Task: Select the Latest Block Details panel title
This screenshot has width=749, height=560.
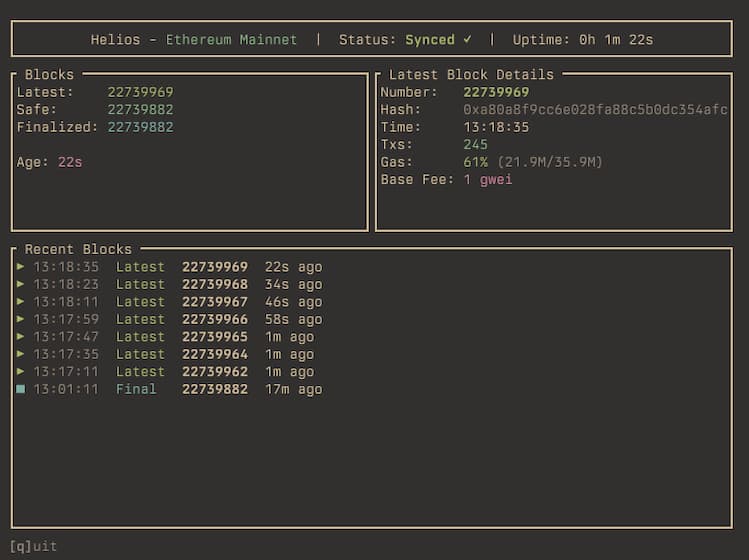Action: coord(470,74)
